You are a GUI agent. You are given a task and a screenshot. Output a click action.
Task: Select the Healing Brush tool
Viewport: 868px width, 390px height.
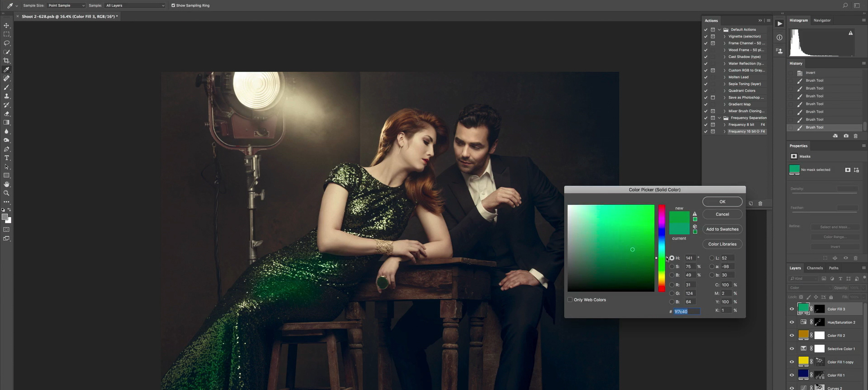pyautogui.click(x=6, y=78)
